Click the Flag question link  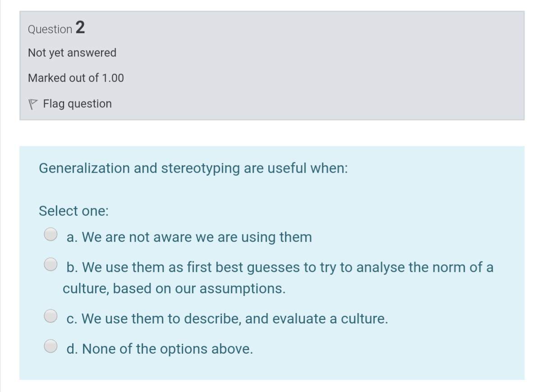[x=77, y=104]
